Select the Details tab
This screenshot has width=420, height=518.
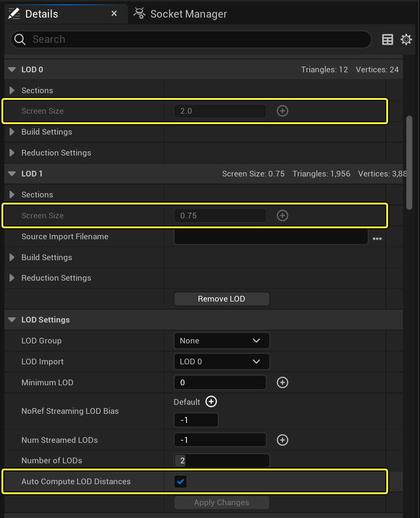point(41,14)
